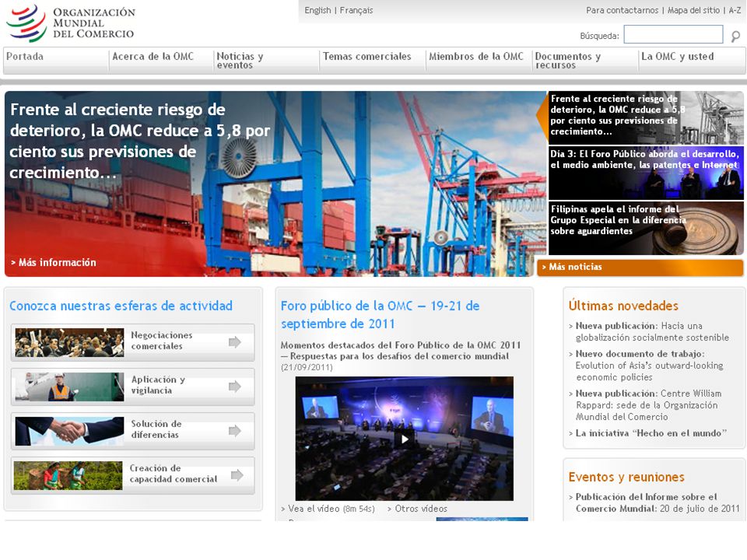The width and height of the screenshot is (747, 560).
Task: Open the Negociaciones comerciales thumbnail image
Action: click(x=69, y=342)
